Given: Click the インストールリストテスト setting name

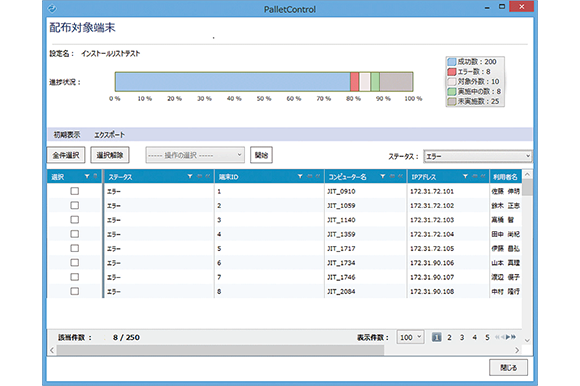Looking at the screenshot, I should (110, 53).
